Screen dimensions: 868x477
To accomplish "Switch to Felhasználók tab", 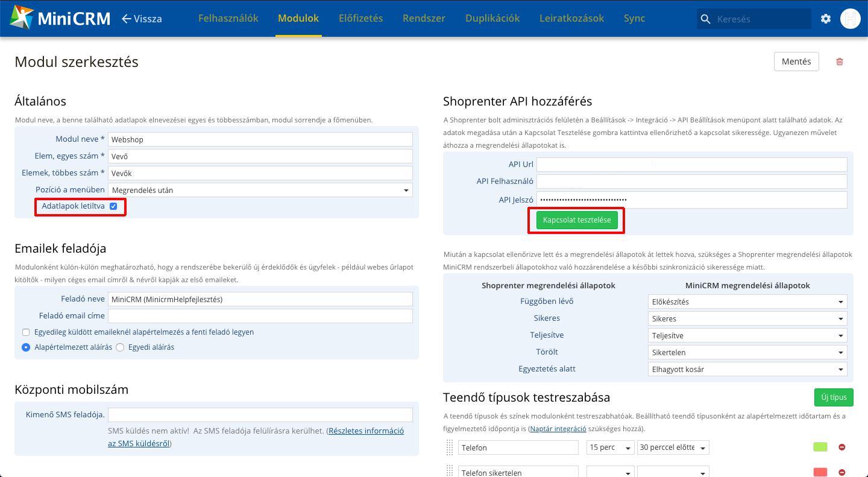I will [228, 18].
